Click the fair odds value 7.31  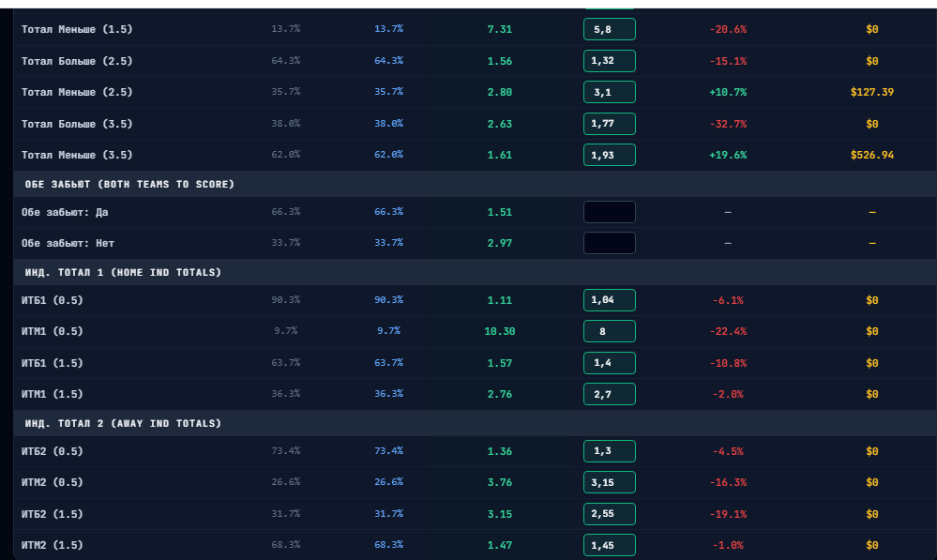[500, 29]
